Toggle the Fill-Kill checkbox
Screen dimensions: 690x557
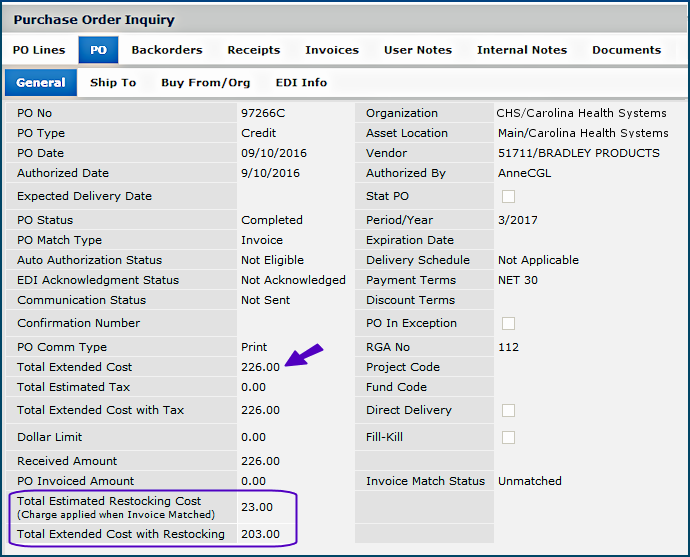(508, 438)
